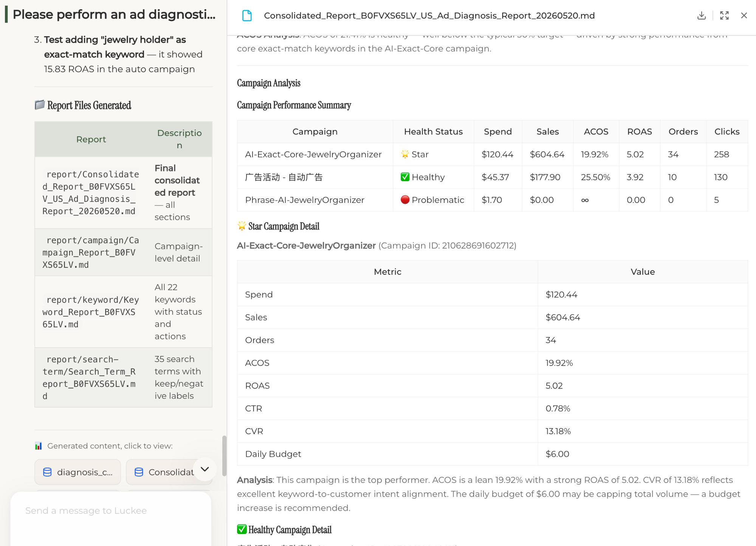Screen dimensions: 756x546
Task: Open the diagnosis_c... generated content chip
Action: point(77,472)
